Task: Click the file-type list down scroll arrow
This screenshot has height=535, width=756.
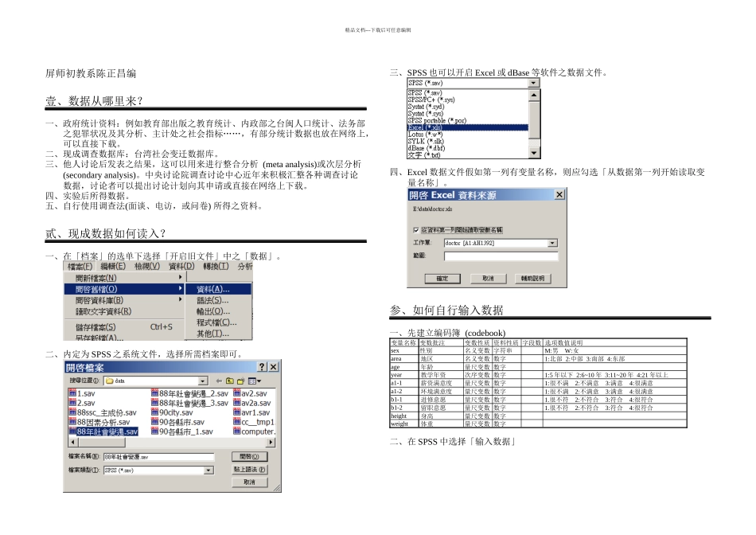Action: 534,154
